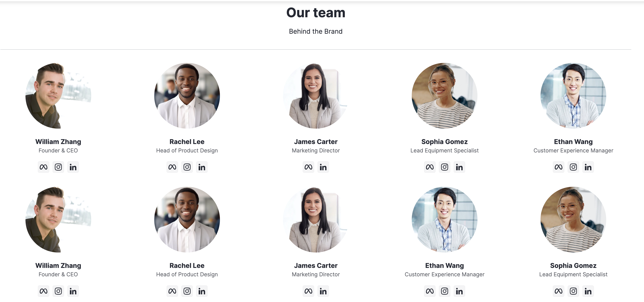This screenshot has width=644, height=302.
Task: Open top-row William Zhang's Meta profile icon
Action: pos(44,167)
